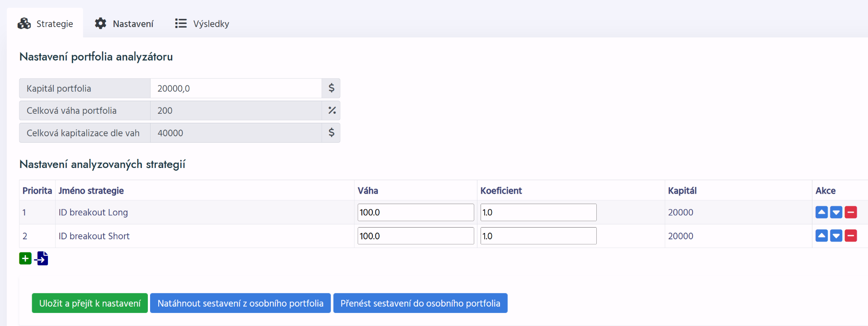Open the Strategie tab
Viewport: 868px width, 326px height.
coord(45,23)
